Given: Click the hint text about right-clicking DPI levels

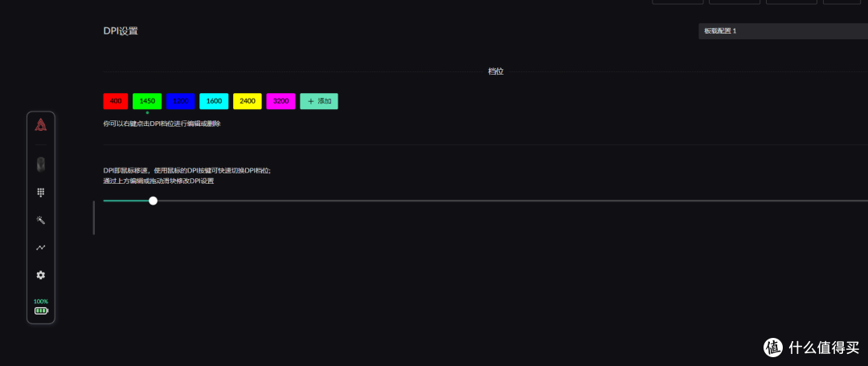Looking at the screenshot, I should [162, 124].
